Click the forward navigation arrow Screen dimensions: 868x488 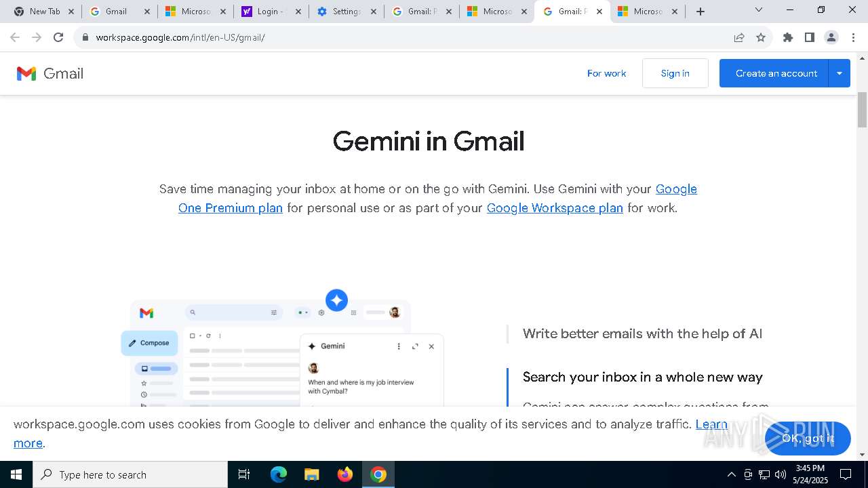point(37,37)
